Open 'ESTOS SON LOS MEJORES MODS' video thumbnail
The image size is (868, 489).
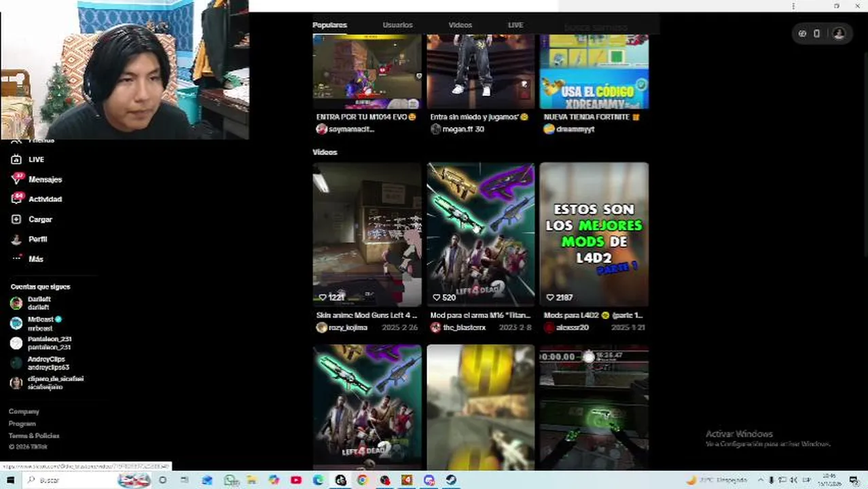click(594, 234)
